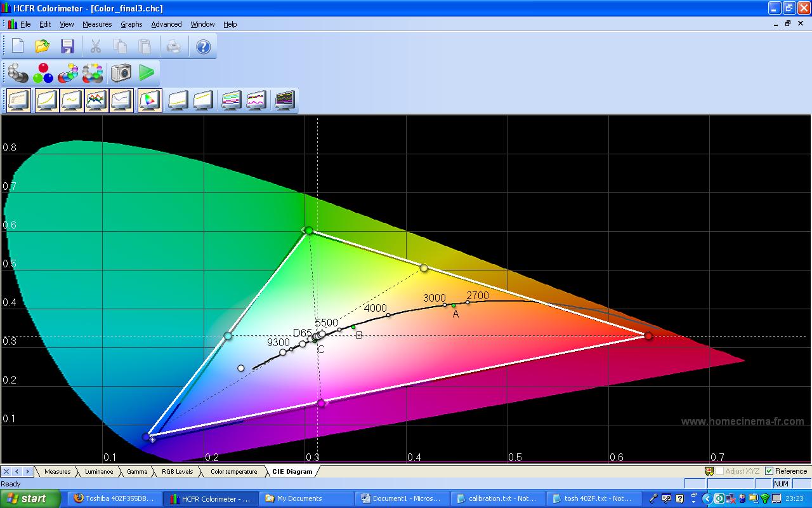Open the View menu
Viewport: 812px width, 508px height.
point(67,24)
